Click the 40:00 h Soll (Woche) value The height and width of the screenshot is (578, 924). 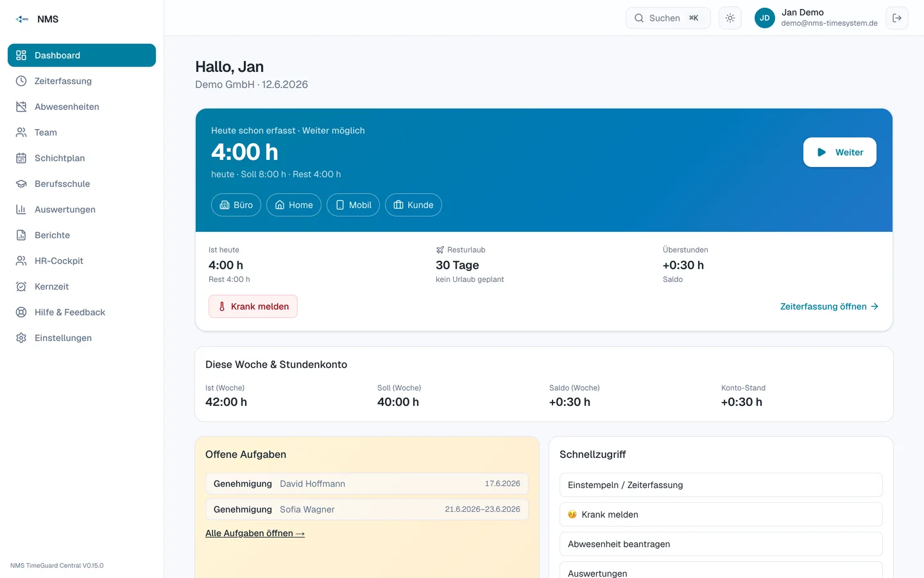coord(398,402)
